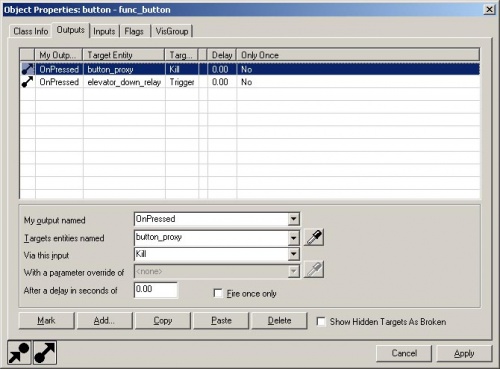Delete the selected output
500x369 pixels.
coord(279,321)
